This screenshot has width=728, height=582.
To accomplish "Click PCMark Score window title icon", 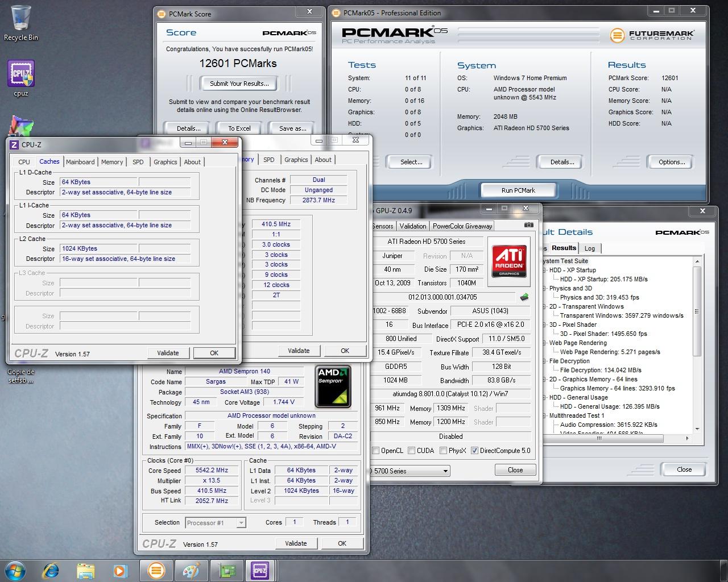I will 162,14.
